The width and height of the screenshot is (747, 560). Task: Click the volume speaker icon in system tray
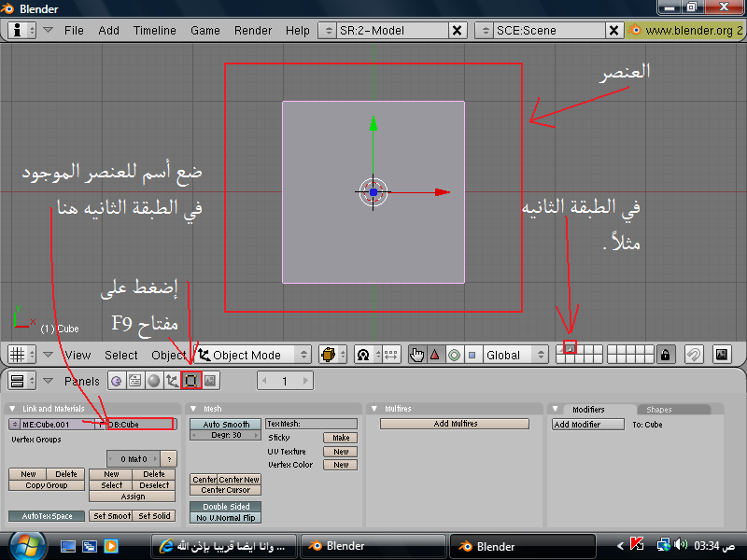click(x=682, y=544)
